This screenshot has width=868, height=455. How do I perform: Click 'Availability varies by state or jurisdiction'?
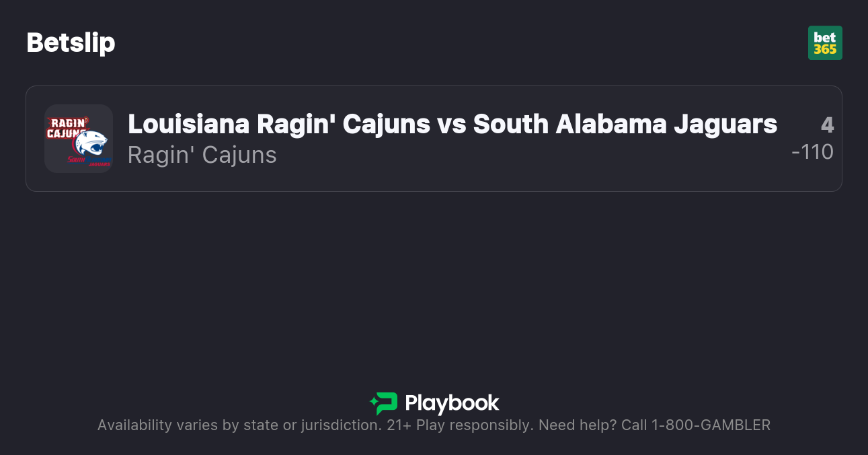[239, 425]
